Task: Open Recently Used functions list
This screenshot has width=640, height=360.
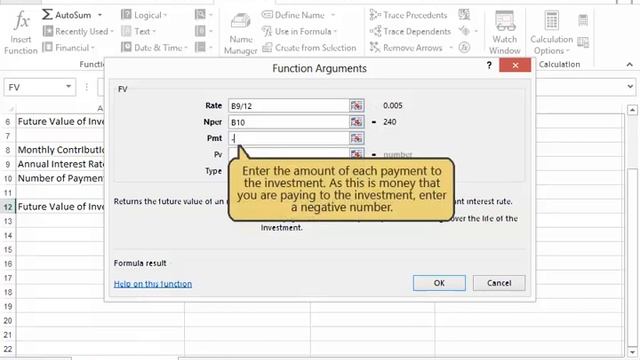Action: click(x=78, y=31)
